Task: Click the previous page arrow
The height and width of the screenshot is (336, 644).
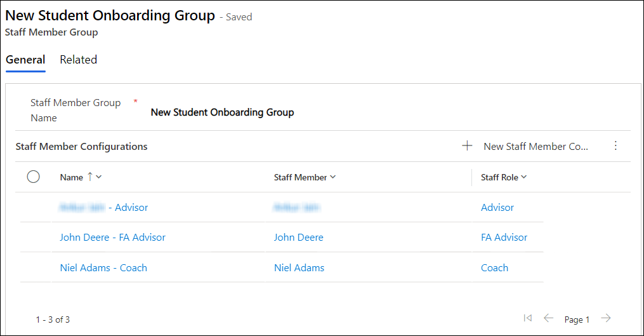Action: [548, 318]
